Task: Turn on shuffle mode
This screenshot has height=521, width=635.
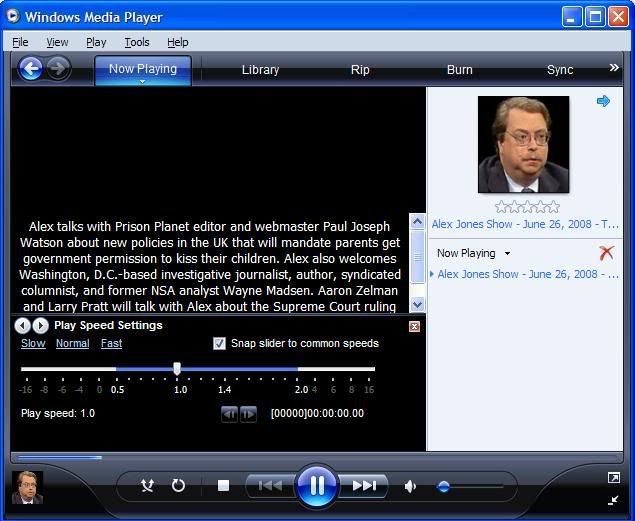Action: [147, 485]
